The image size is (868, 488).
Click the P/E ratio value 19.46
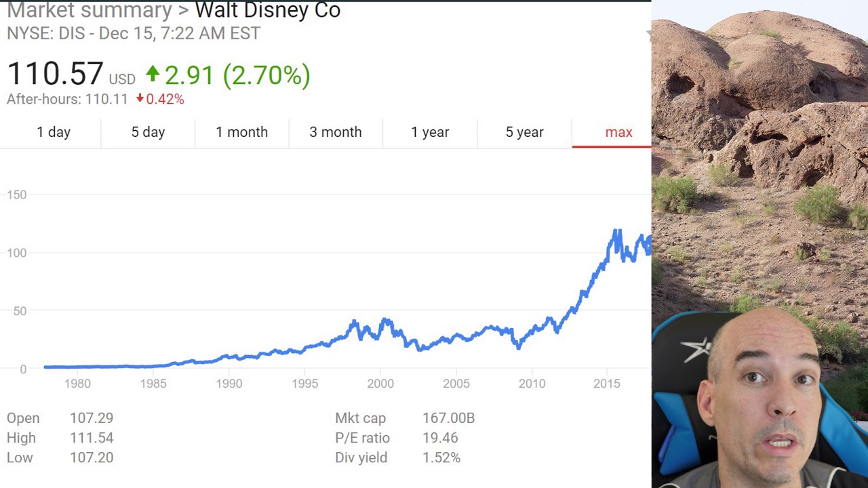click(x=440, y=438)
